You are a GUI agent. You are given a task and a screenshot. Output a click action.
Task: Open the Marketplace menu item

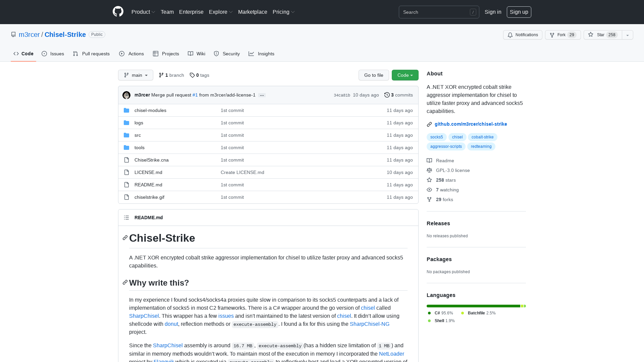pyautogui.click(x=253, y=12)
